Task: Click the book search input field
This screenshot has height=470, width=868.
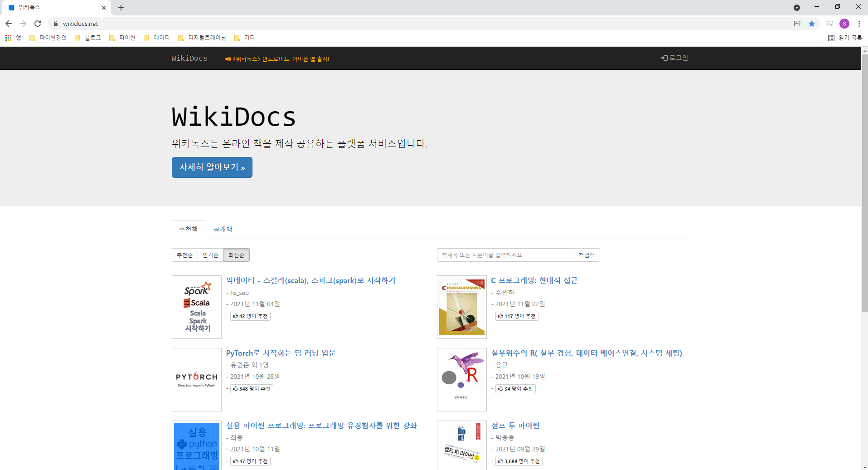Action: (505, 255)
